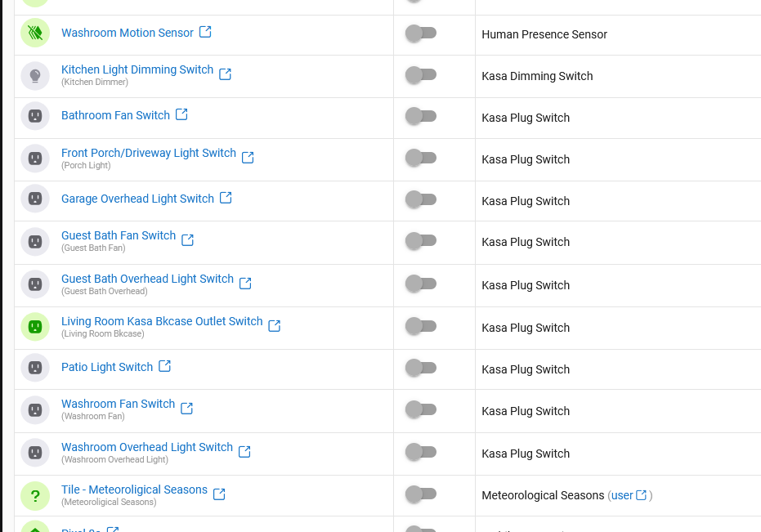761x532 pixels.
Task: Open external link icon beside Patio Light Switch
Action: [x=164, y=366]
